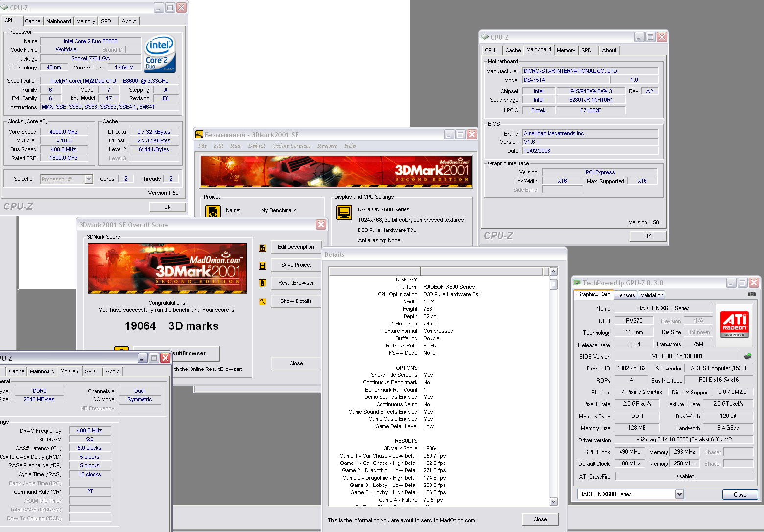Click the Details list scrollbar thumb
764x532 pixels.
tap(554, 284)
